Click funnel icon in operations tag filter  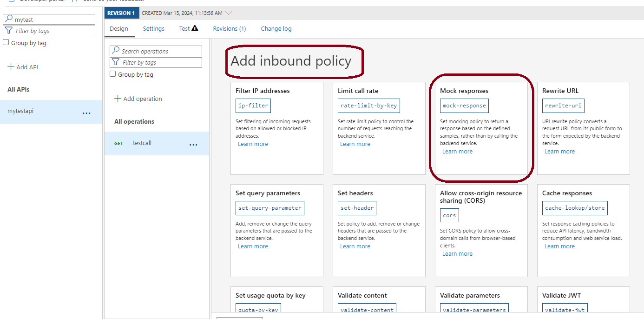pyautogui.click(x=115, y=62)
